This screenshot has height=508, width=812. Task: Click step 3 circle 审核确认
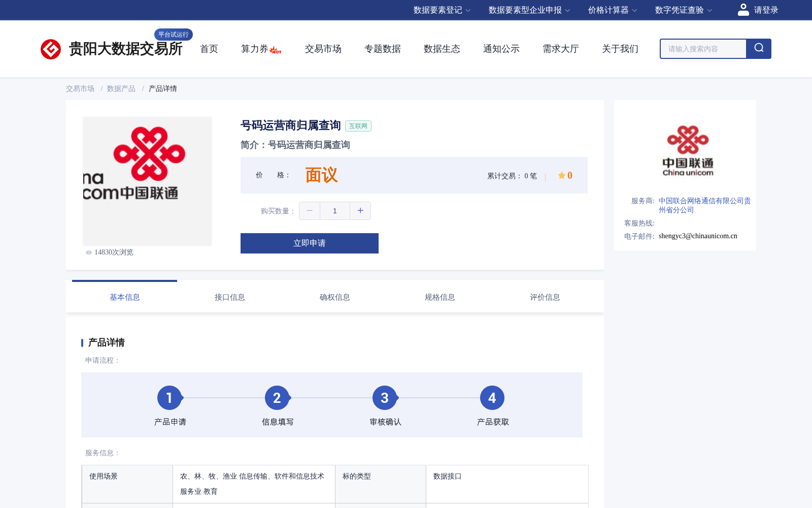point(385,398)
